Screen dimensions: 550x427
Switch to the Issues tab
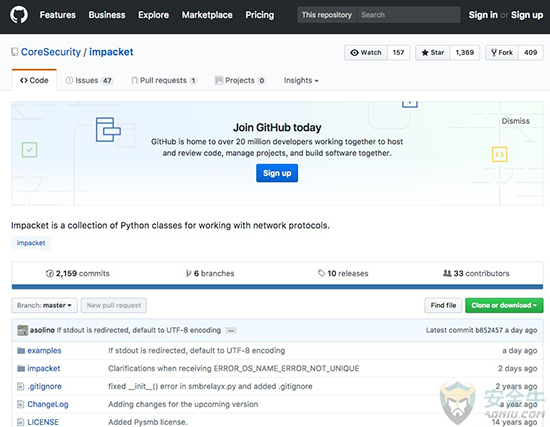[89, 80]
